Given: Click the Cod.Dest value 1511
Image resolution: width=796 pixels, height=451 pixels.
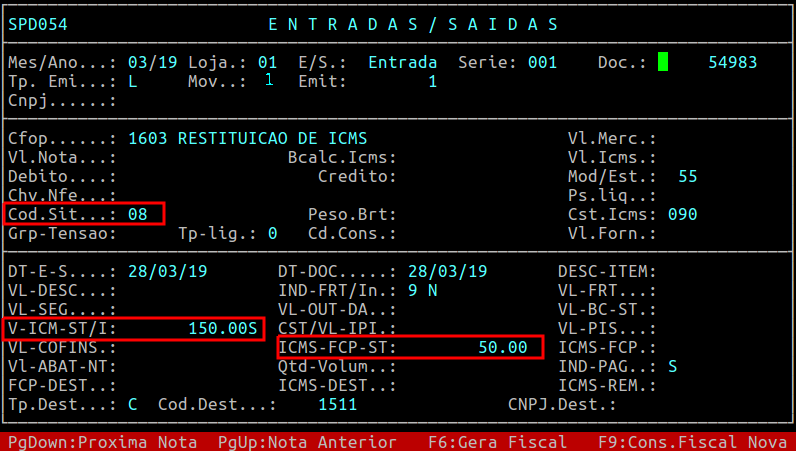Looking at the screenshot, I should 337,404.
